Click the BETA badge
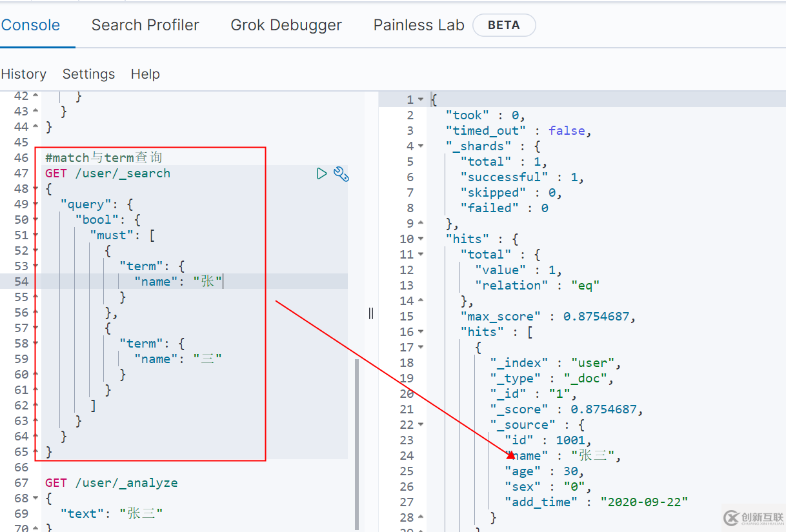786x532 pixels. point(504,25)
